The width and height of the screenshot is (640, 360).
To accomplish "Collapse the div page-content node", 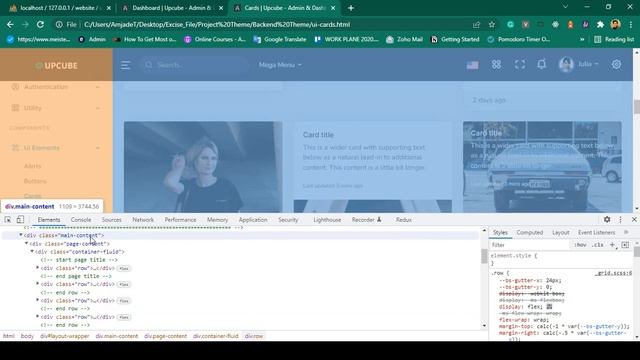I will point(27,243).
